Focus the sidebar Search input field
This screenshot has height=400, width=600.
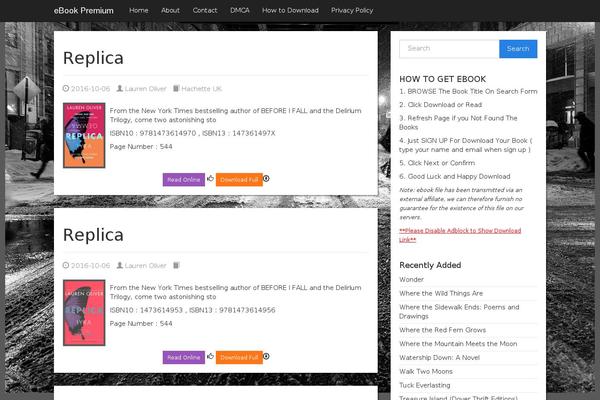(449, 49)
